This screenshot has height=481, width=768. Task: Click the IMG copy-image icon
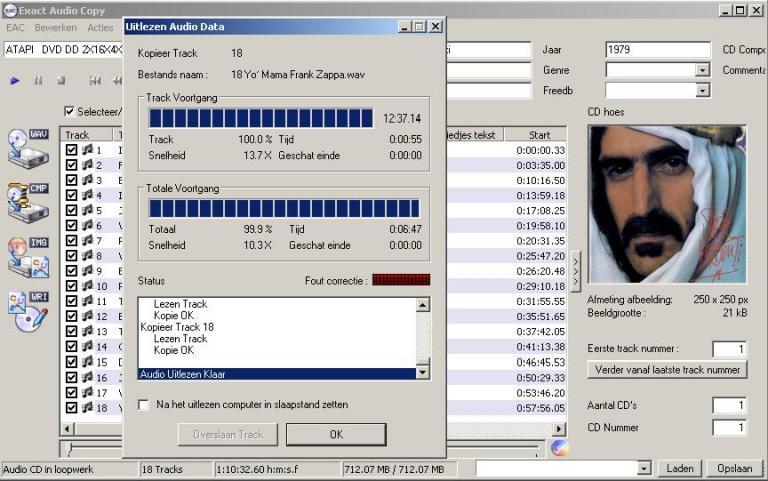(28, 256)
